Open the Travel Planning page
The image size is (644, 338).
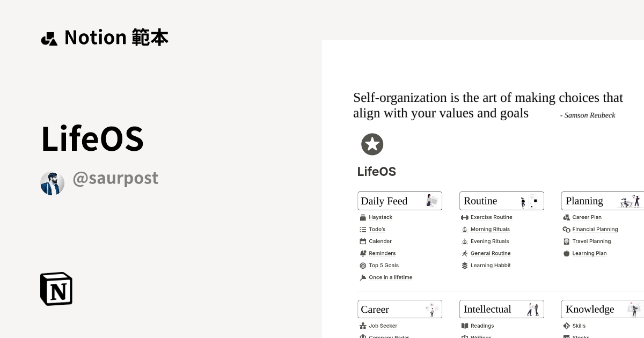point(591,241)
